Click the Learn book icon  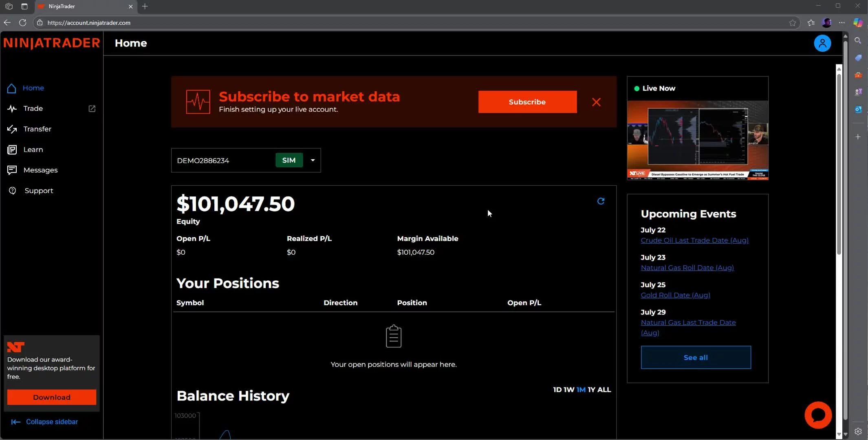[12, 150]
